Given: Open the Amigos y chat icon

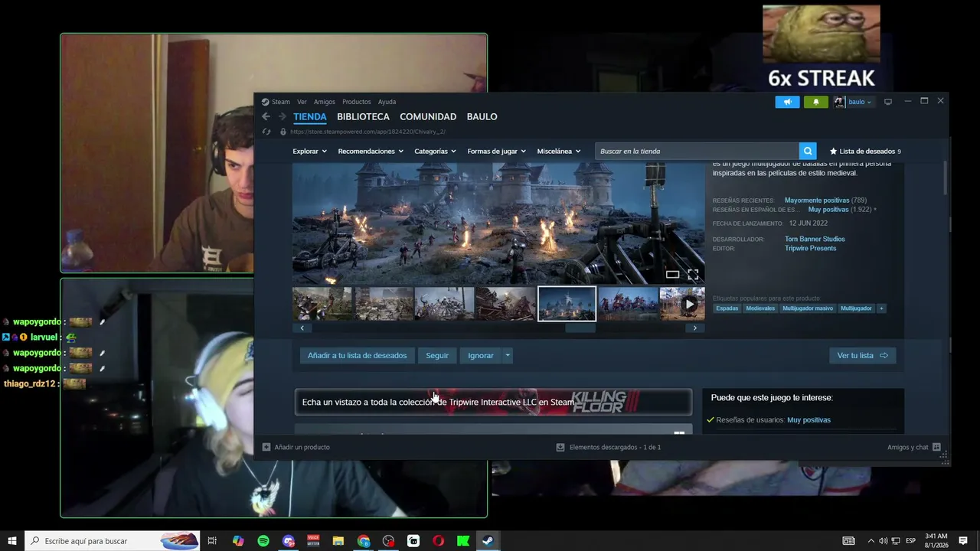Looking at the screenshot, I should coord(936,447).
